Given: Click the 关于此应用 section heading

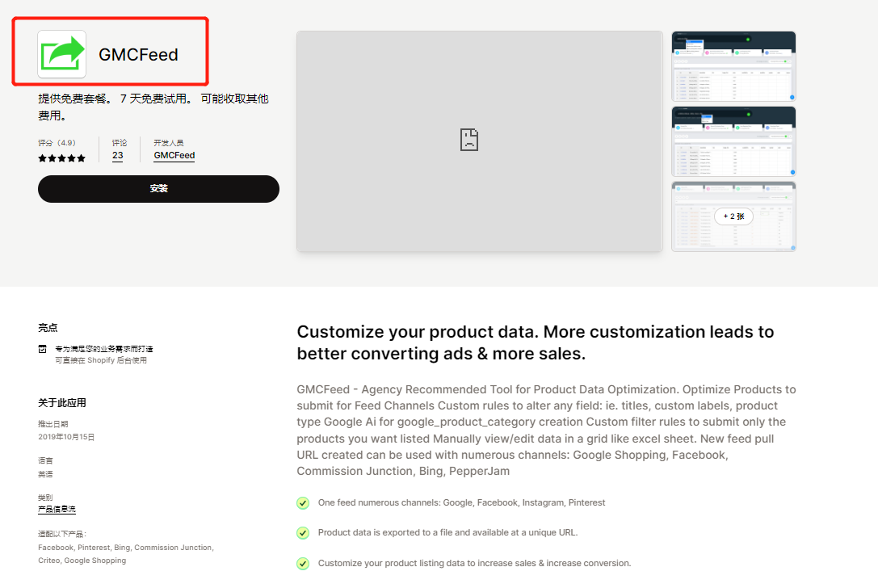Looking at the screenshot, I should (62, 403).
